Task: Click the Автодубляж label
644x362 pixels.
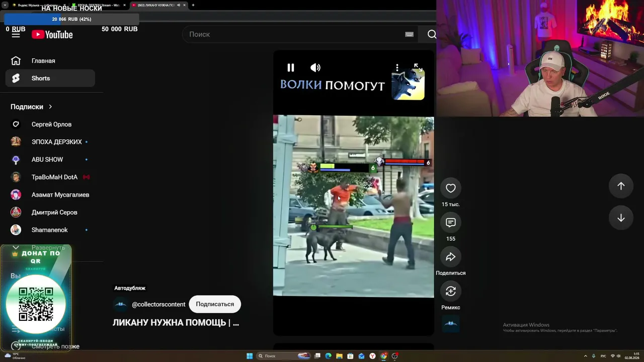Action: coord(130,288)
